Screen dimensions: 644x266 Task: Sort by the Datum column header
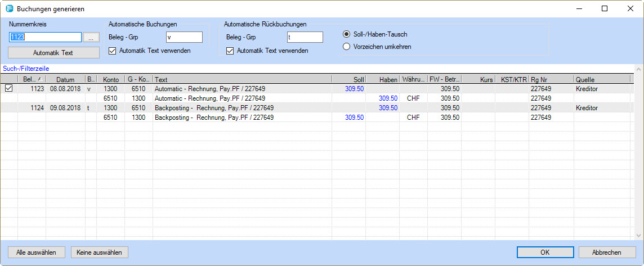(x=65, y=80)
